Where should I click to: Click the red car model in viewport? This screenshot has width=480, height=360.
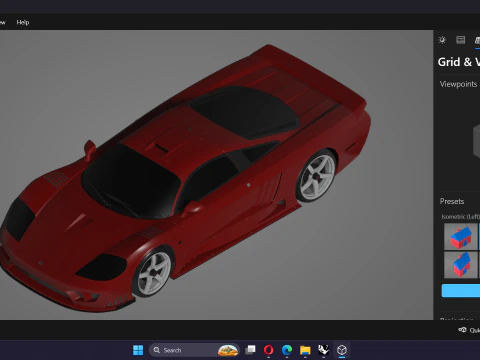tap(185, 177)
